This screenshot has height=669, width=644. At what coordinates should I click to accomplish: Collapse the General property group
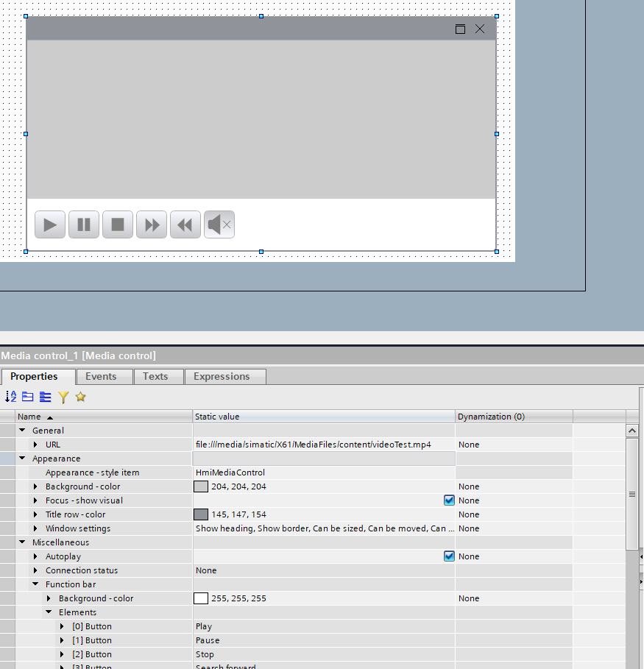tap(22, 431)
